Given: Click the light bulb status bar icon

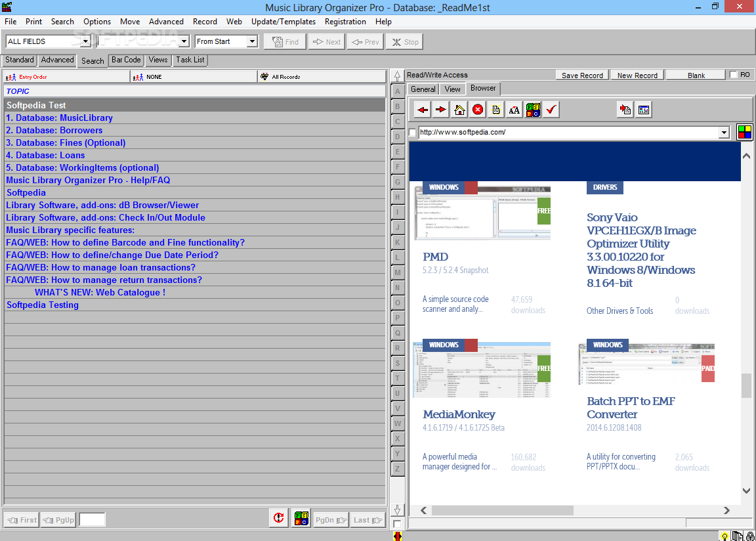Looking at the screenshot, I should 724,536.
